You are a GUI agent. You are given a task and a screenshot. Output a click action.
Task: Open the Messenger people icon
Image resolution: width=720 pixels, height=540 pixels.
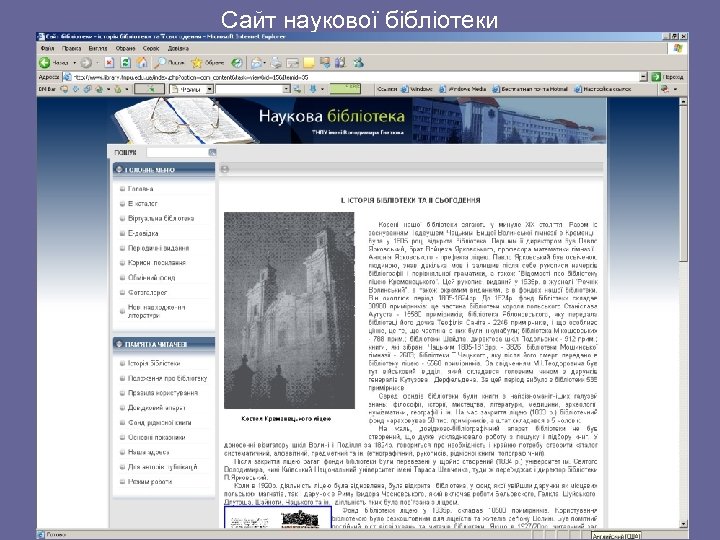pos(358,62)
